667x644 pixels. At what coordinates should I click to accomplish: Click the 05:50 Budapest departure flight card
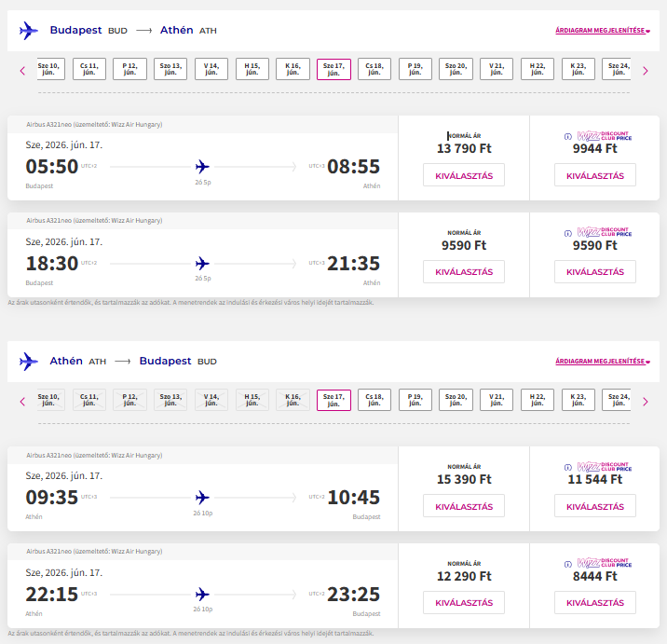tap(202, 166)
